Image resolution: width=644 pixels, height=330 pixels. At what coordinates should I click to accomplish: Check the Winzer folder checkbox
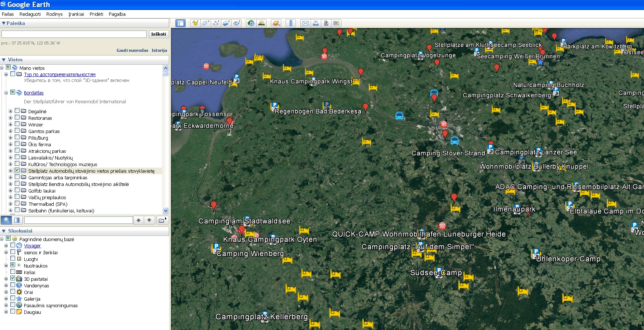pos(17,124)
